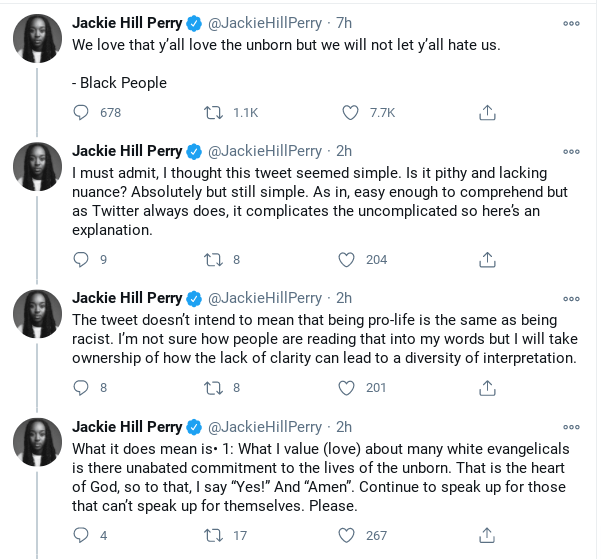Image resolution: width=601 pixels, height=559 pixels.
Task: Share the last tweet with 267 likes
Action: click(x=487, y=535)
